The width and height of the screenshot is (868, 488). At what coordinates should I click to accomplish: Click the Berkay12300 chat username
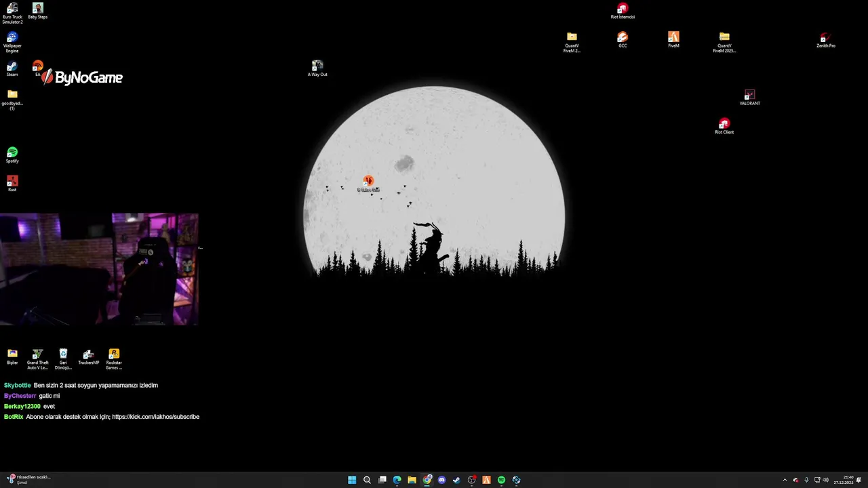22,406
